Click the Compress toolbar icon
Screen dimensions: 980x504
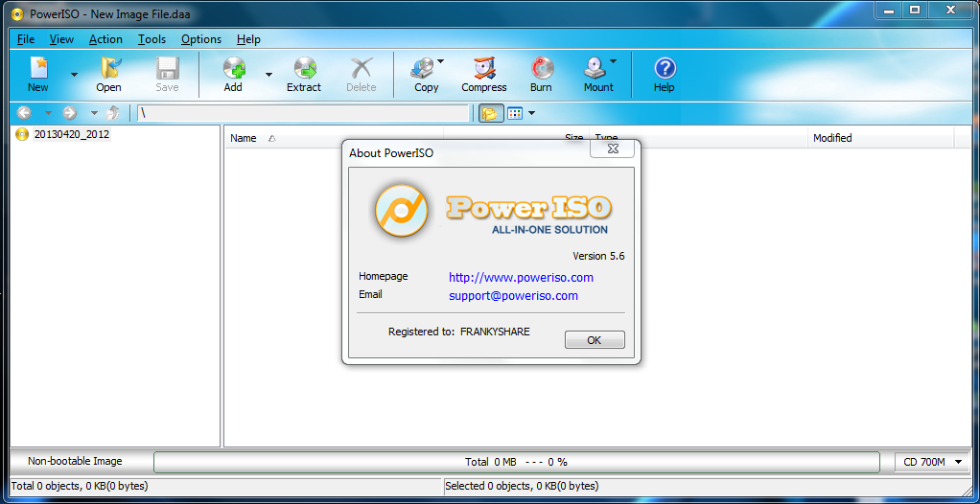coord(484,68)
